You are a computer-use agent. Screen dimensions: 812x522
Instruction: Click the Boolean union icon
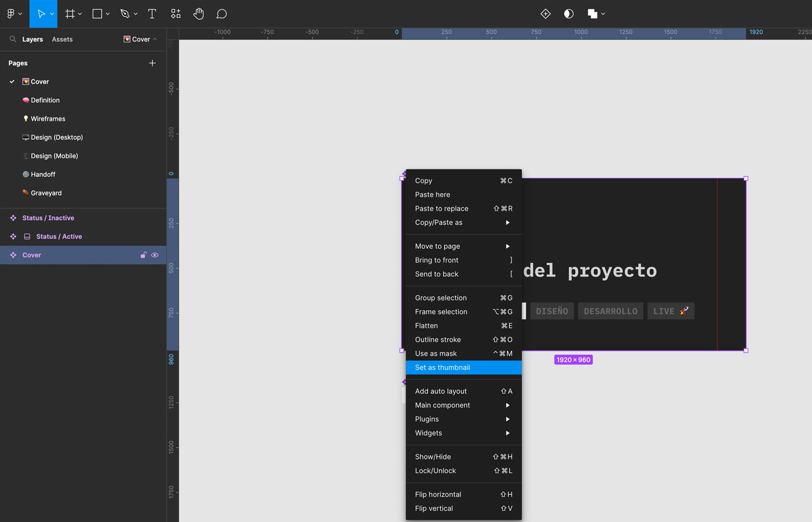[592, 14]
